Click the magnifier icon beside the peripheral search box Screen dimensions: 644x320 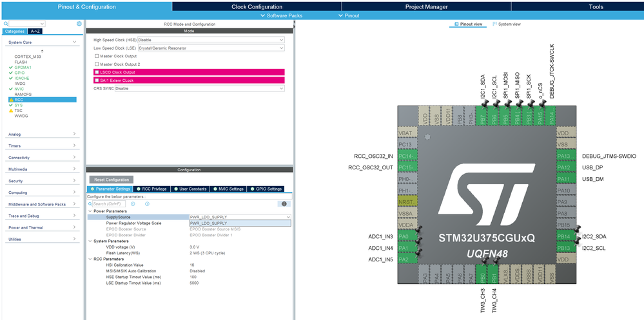point(5,24)
